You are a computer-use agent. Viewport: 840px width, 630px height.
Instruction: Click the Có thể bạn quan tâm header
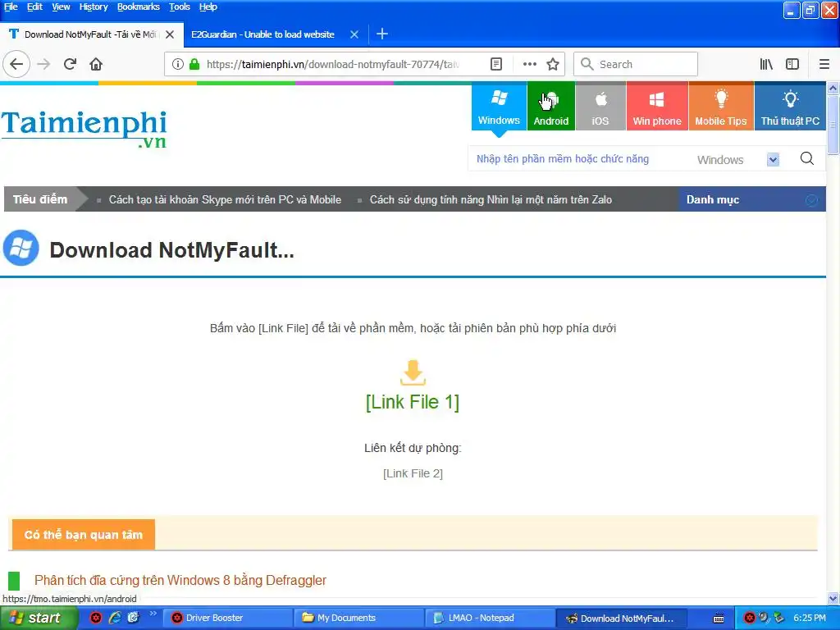[84, 535]
